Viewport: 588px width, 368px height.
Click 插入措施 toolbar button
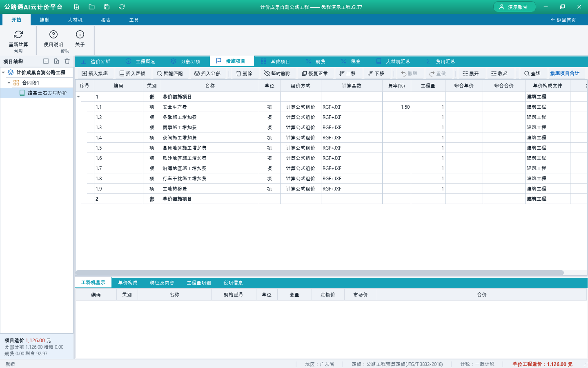point(95,74)
